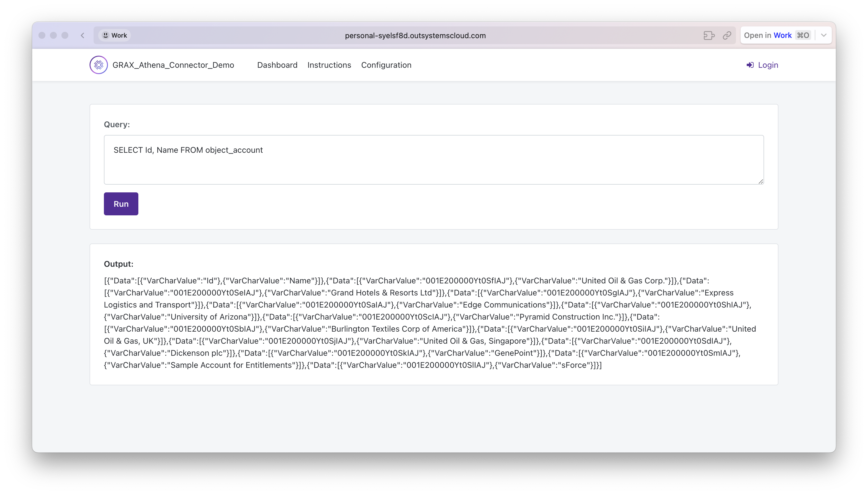This screenshot has height=495, width=868.
Task: Open the Configuration page
Action: click(x=386, y=65)
